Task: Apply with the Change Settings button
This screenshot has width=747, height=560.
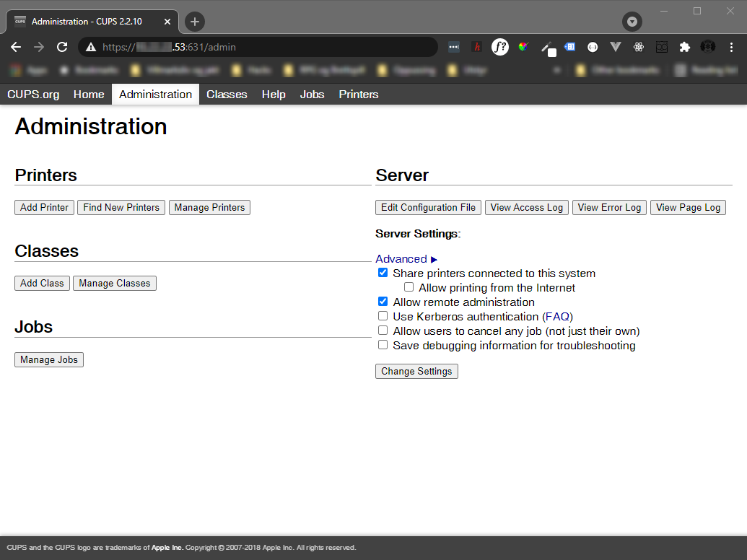Action: tap(417, 372)
